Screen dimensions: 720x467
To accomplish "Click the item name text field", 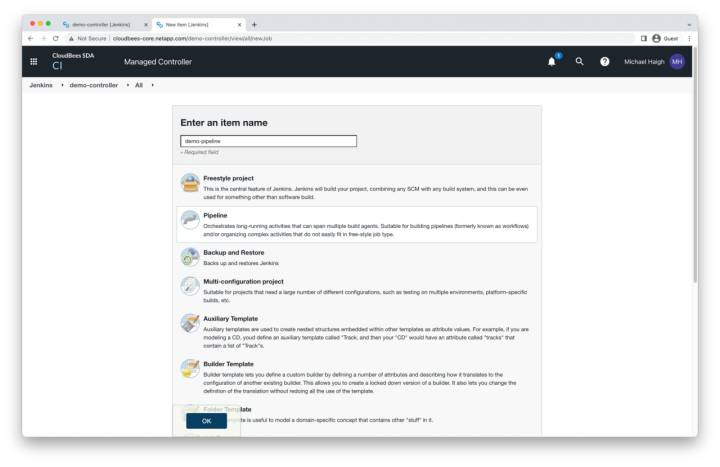I will point(268,141).
